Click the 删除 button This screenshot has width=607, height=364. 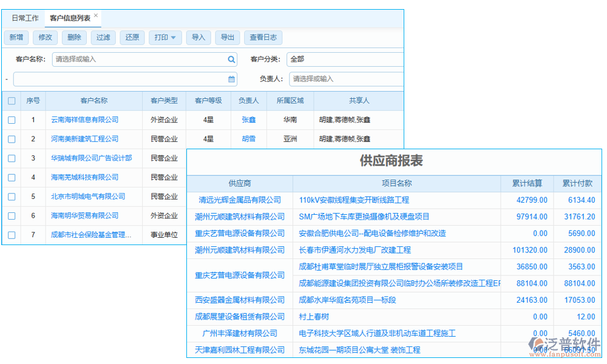click(x=74, y=37)
